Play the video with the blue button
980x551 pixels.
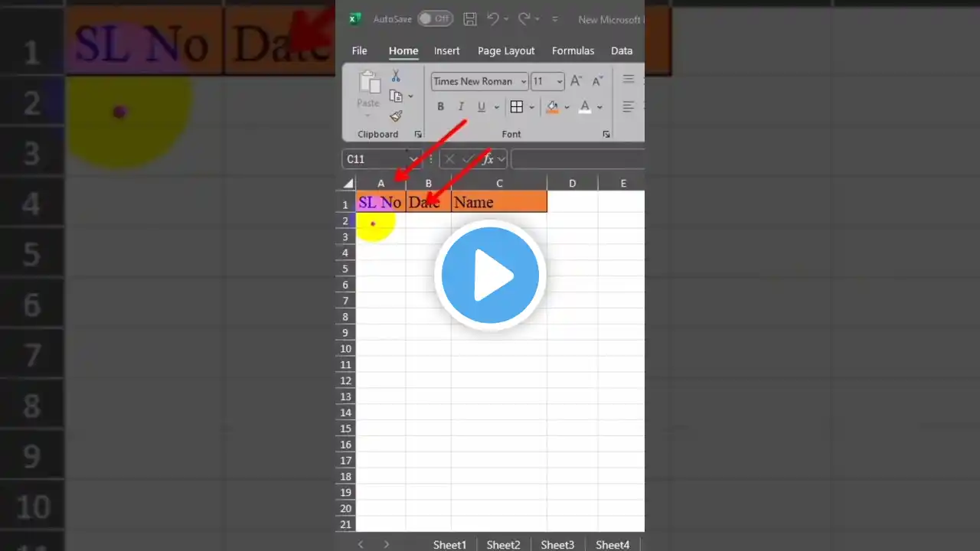click(x=490, y=275)
